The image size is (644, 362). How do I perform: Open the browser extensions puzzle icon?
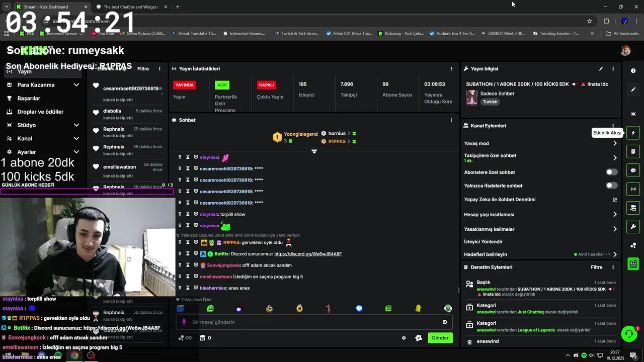tap(606, 21)
